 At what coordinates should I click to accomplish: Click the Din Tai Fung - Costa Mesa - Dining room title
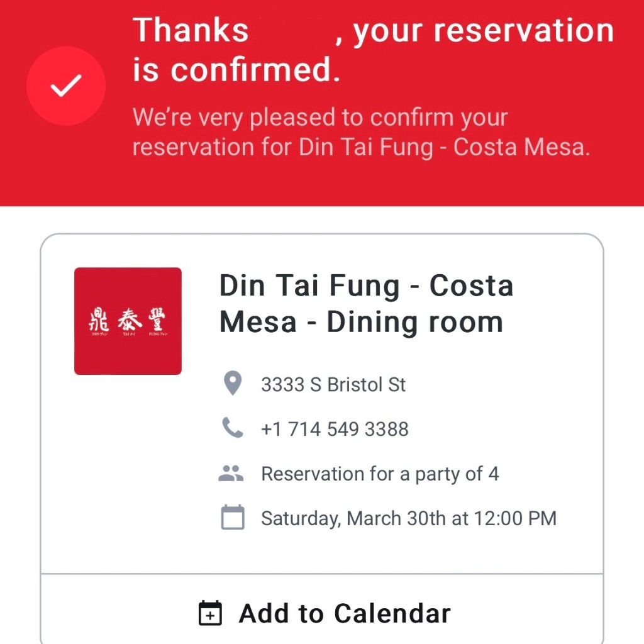tap(366, 304)
